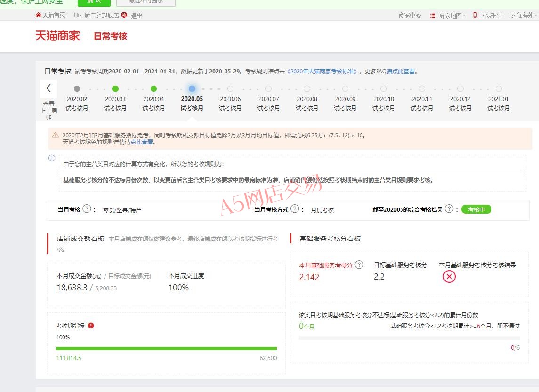Click the 下载千牛 link

click(487, 15)
